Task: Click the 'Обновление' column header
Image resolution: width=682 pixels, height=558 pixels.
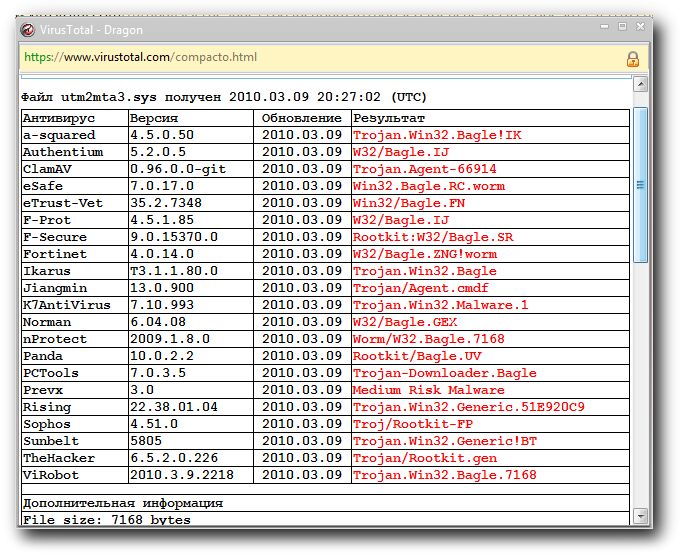Action: tap(302, 118)
